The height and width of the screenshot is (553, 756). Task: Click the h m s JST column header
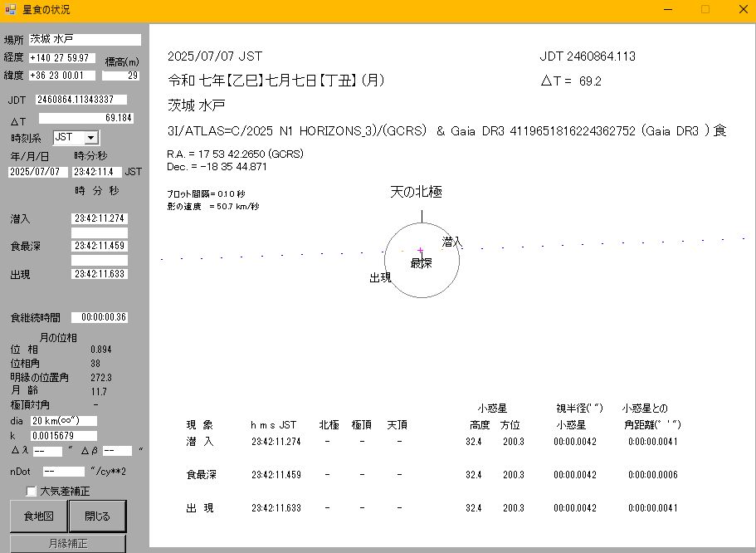273,425
